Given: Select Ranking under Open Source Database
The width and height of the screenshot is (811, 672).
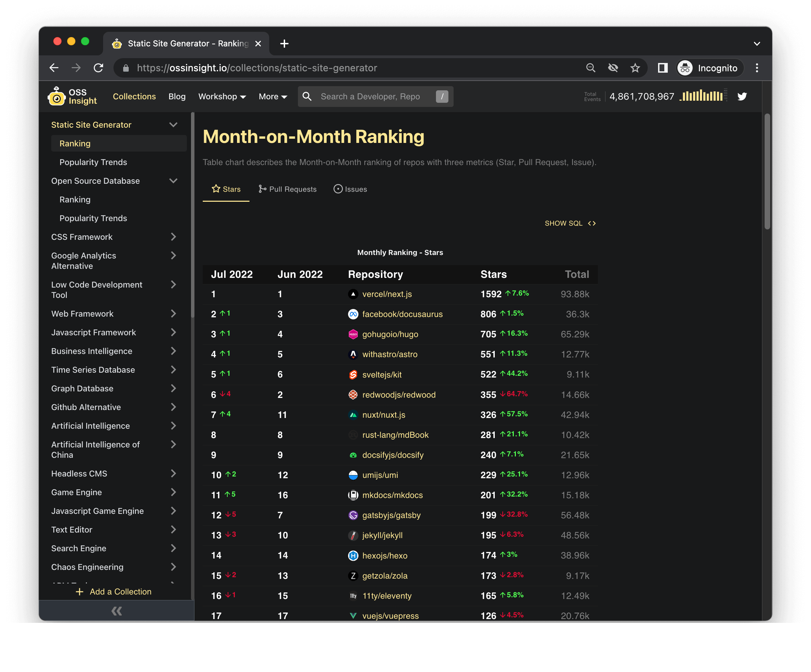Looking at the screenshot, I should [75, 200].
